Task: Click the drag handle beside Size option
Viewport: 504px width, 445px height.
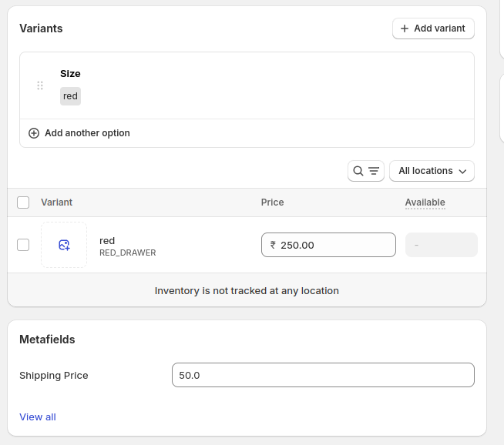Action: [40, 85]
